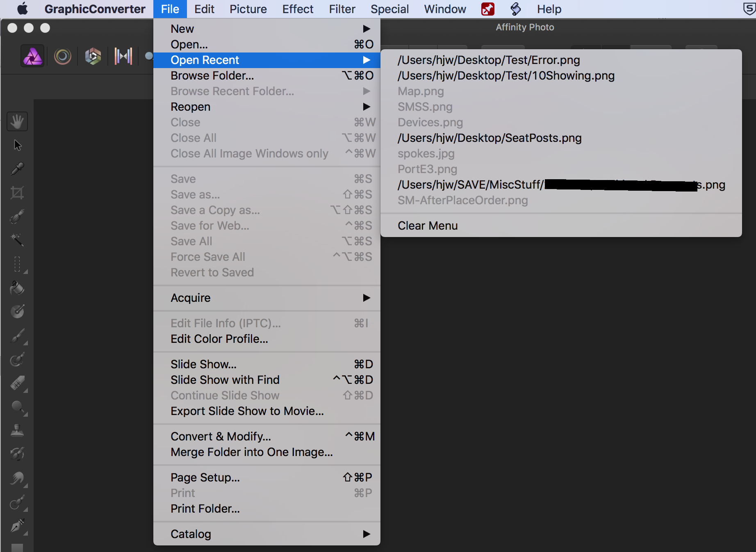This screenshot has height=552, width=756.
Task: Choose Merge Folder into One Image...
Action: [266, 452]
